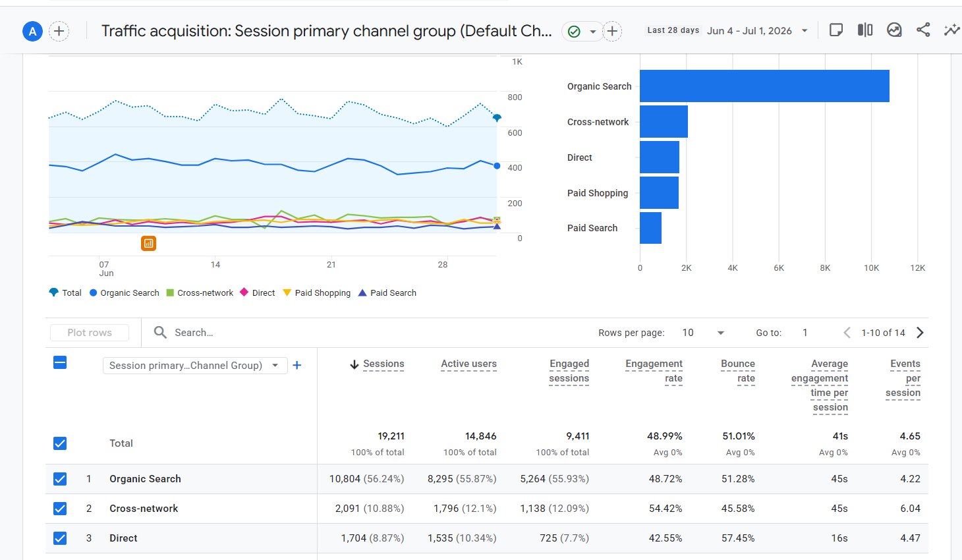The image size is (962, 560).
Task: Toggle the Cross-network legend item
Action: 200,293
